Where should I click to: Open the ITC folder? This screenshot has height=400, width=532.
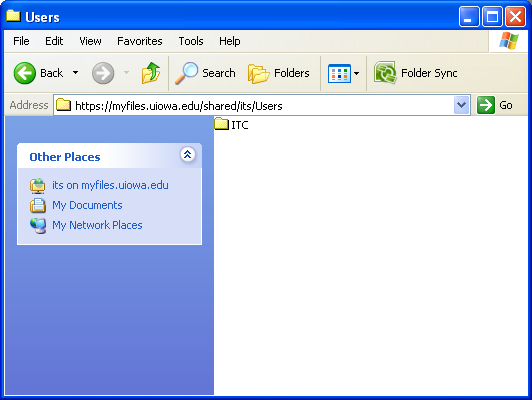click(231, 125)
